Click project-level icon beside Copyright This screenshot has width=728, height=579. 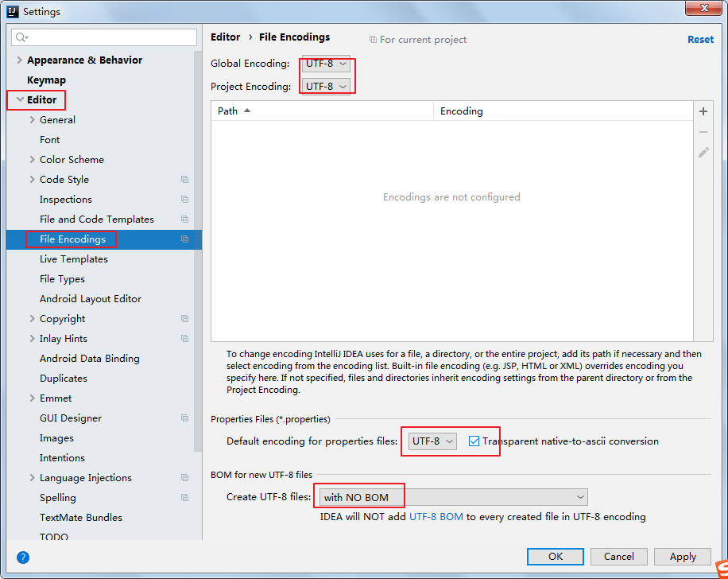(x=184, y=319)
